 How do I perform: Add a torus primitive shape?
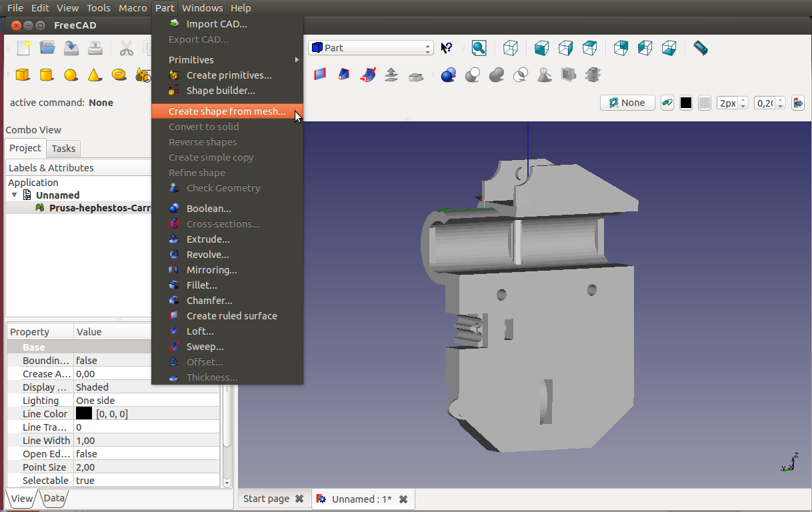[x=119, y=75]
